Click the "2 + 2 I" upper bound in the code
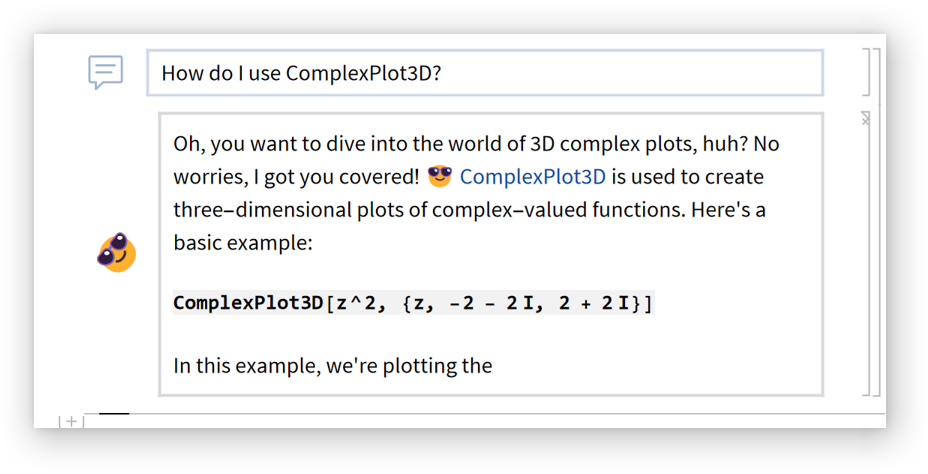The width and height of the screenshot is (928, 474). [x=594, y=303]
